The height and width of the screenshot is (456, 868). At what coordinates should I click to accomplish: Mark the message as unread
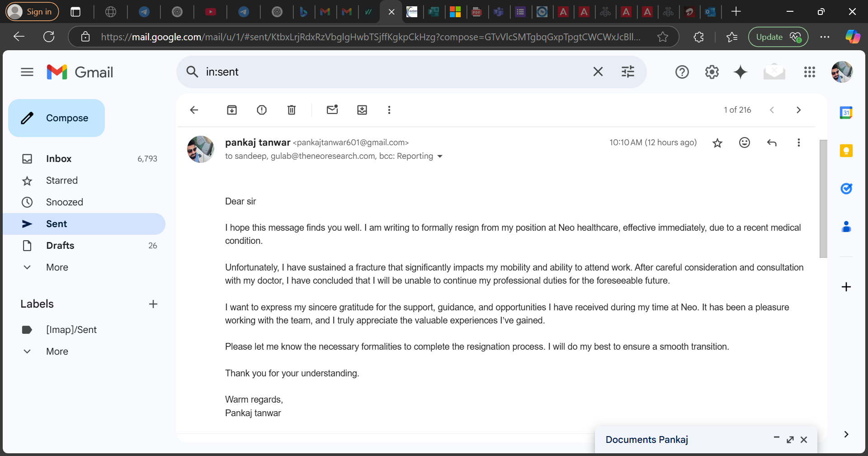point(332,110)
